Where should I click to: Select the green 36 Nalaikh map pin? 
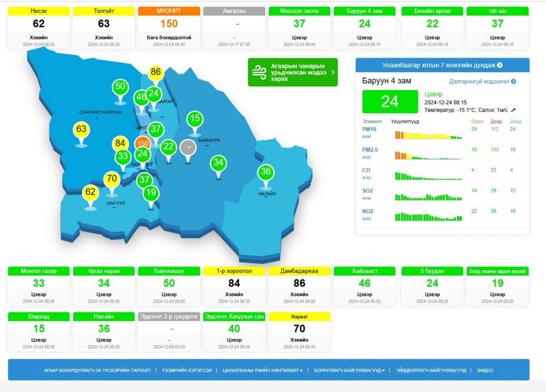(x=266, y=172)
